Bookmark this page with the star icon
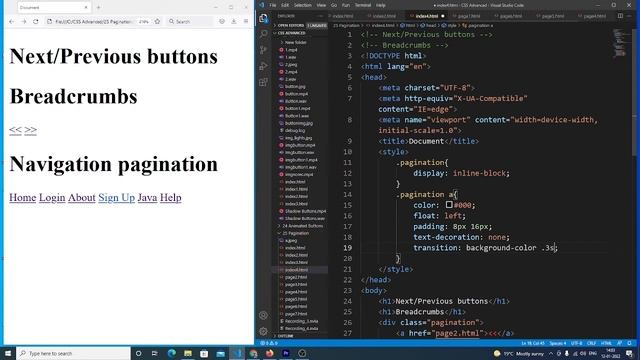The width and height of the screenshot is (640, 360). click(157, 21)
